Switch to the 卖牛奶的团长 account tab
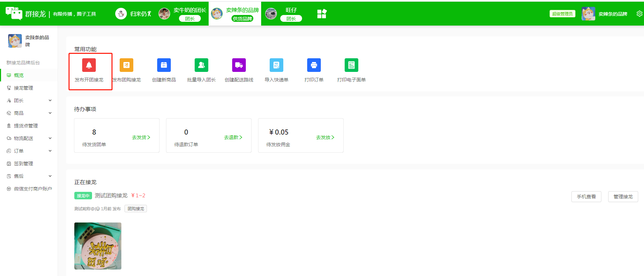 183,14
